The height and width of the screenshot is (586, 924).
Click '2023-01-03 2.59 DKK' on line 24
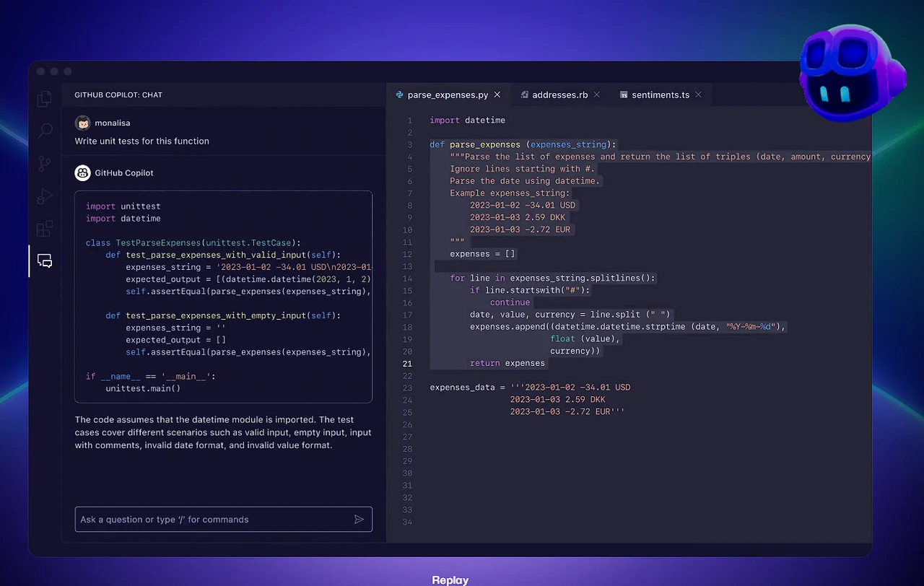coord(558,399)
